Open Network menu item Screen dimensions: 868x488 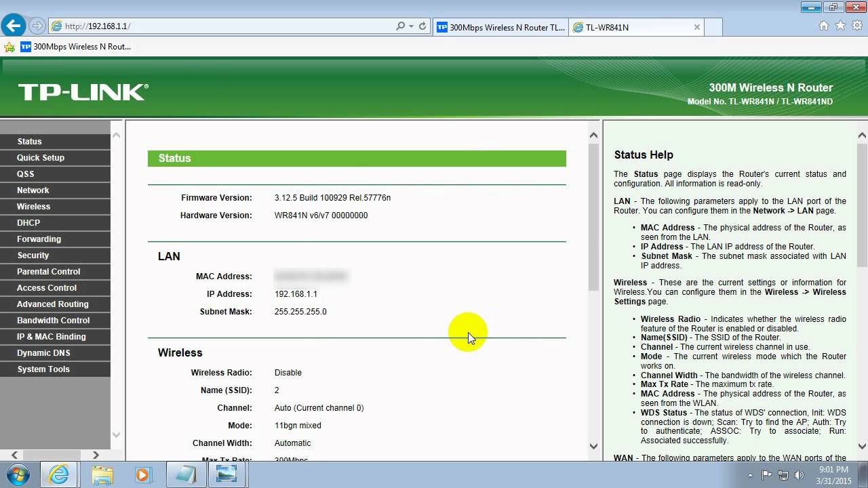(x=55, y=190)
